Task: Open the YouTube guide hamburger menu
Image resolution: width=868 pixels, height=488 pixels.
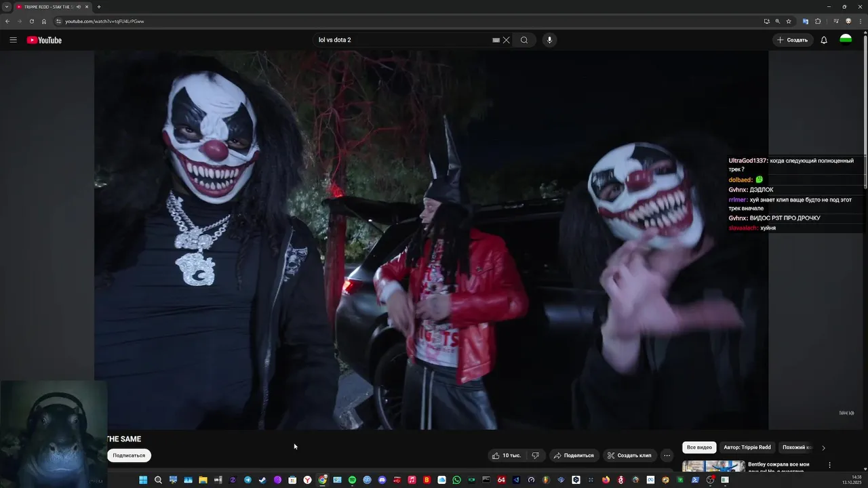Action: coord(13,40)
